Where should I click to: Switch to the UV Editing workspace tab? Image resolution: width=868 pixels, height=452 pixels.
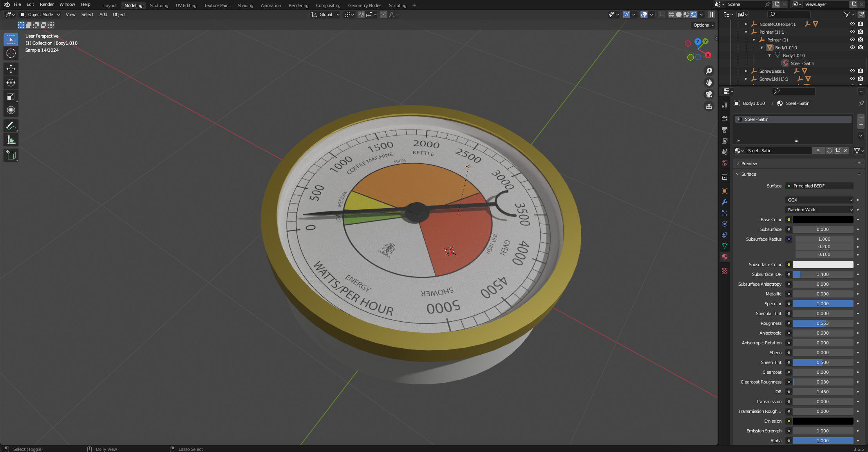(x=186, y=5)
